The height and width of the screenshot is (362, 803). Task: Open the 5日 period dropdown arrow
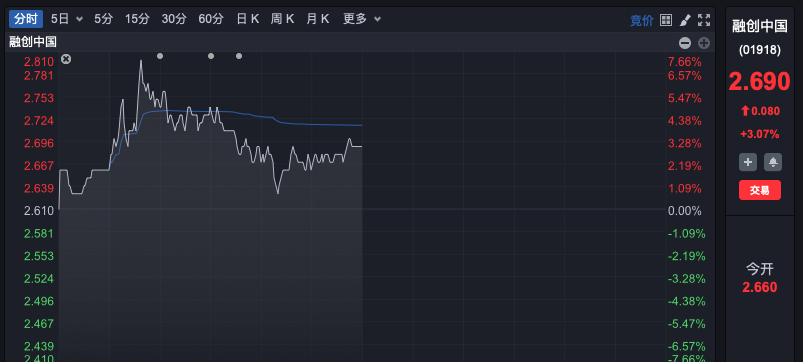tap(79, 19)
